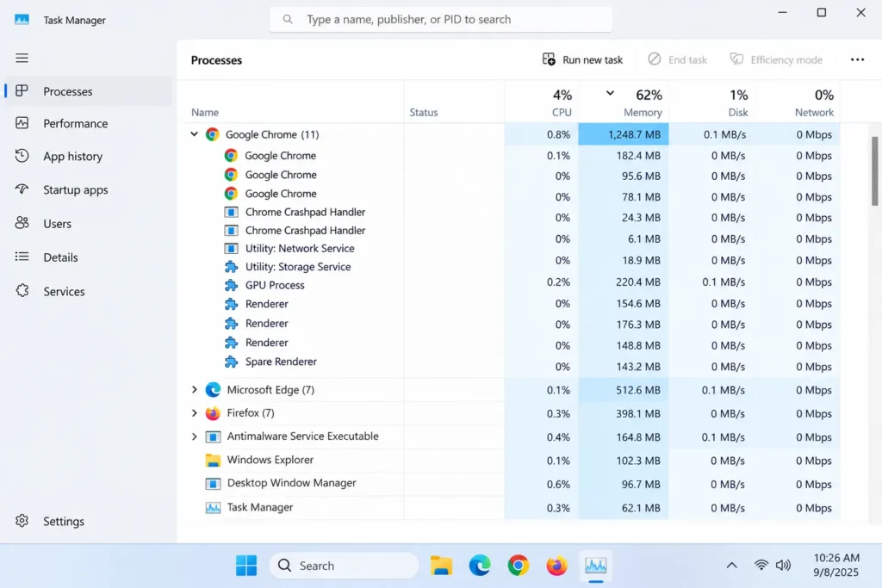Click the Task Manager search field
Image resolution: width=882 pixels, height=588 pixels.
[441, 19]
